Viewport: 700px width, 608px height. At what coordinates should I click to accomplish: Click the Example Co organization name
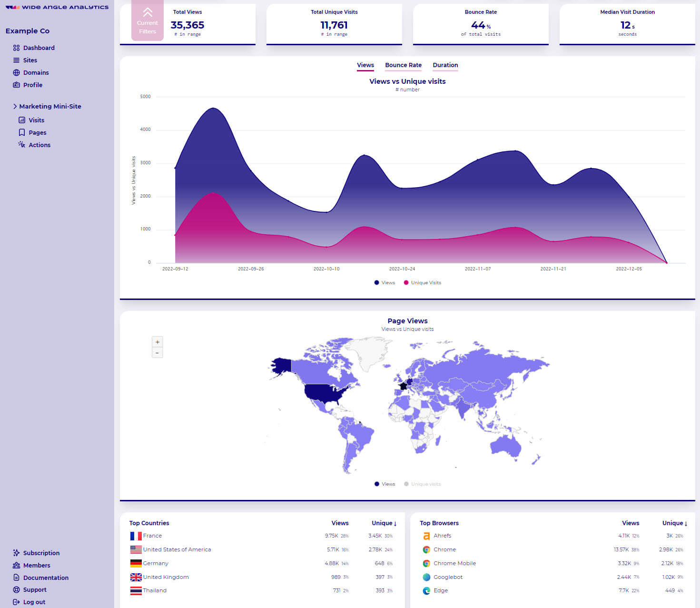pyautogui.click(x=28, y=31)
